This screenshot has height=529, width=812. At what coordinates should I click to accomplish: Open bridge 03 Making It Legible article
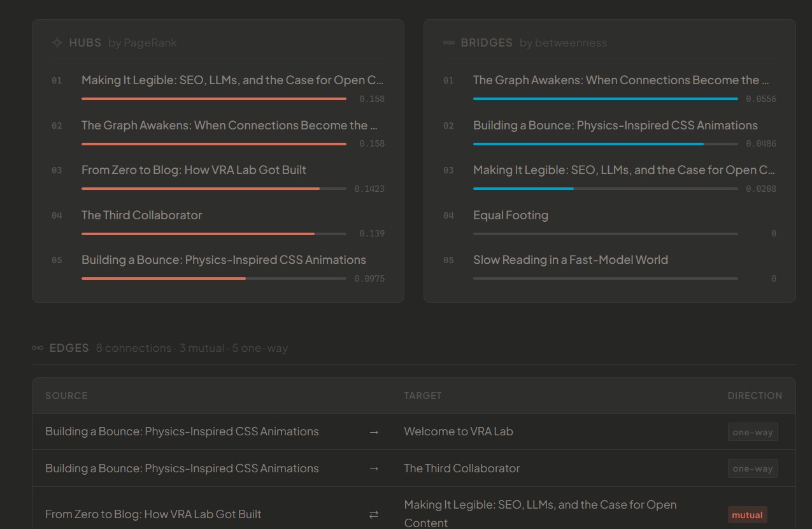pyautogui.click(x=624, y=170)
